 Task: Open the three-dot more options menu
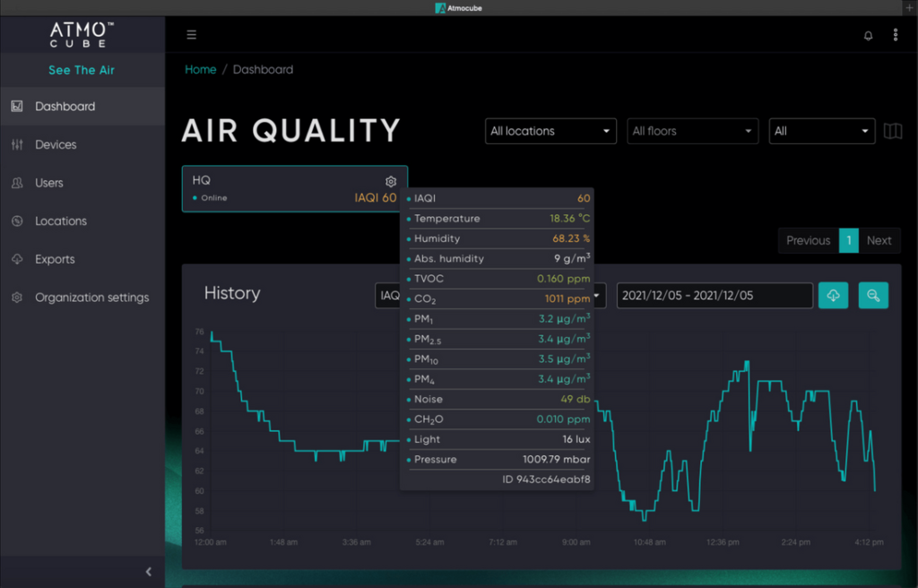click(x=896, y=35)
